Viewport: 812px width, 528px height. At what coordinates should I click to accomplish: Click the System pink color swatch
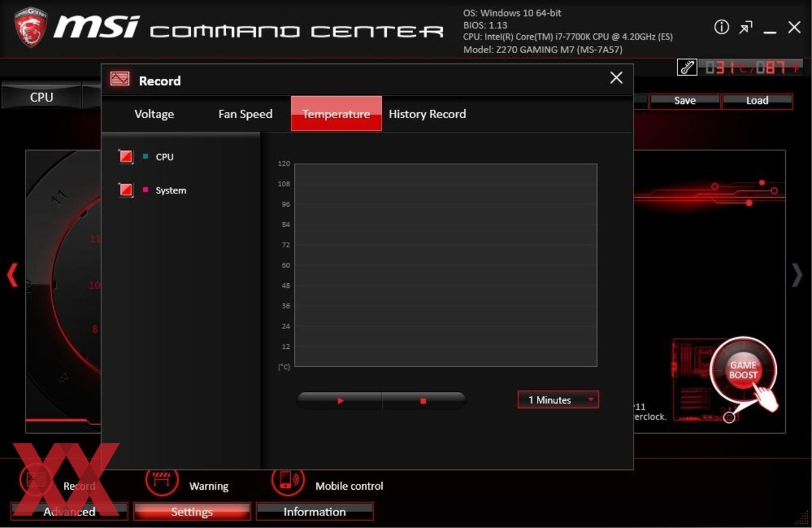click(146, 190)
